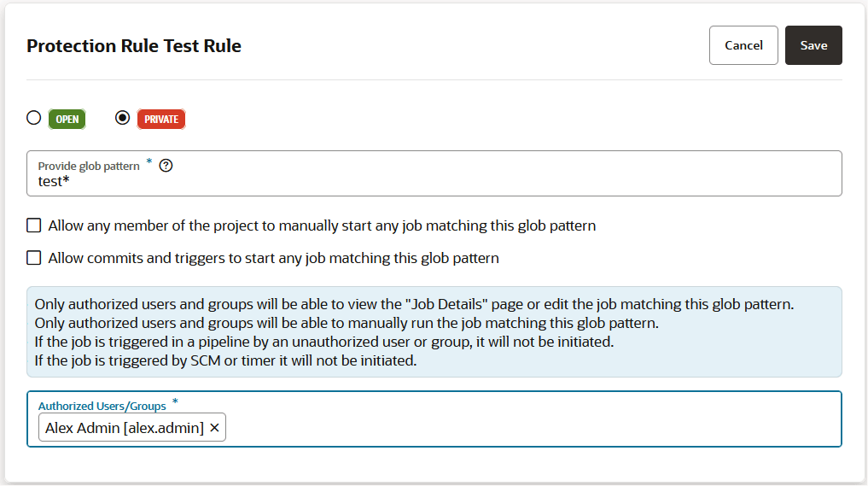Cancel editing the protection rule

coord(743,45)
